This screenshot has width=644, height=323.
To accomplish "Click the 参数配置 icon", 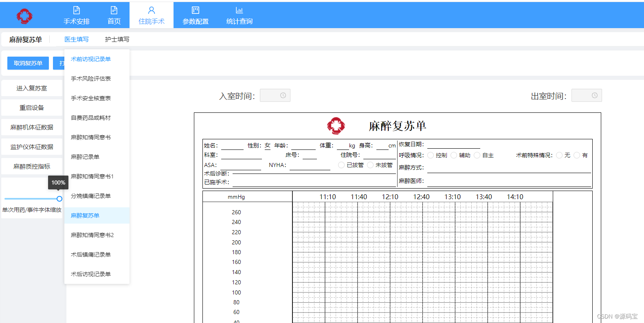I will pyautogui.click(x=196, y=10).
